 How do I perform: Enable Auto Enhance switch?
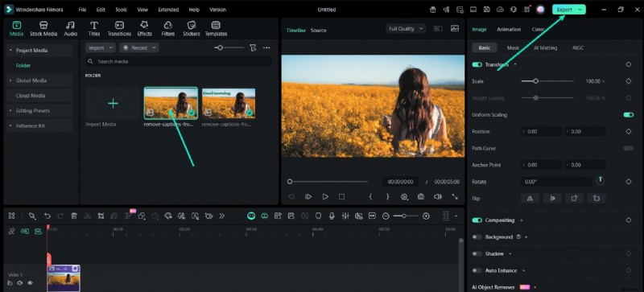(x=477, y=270)
